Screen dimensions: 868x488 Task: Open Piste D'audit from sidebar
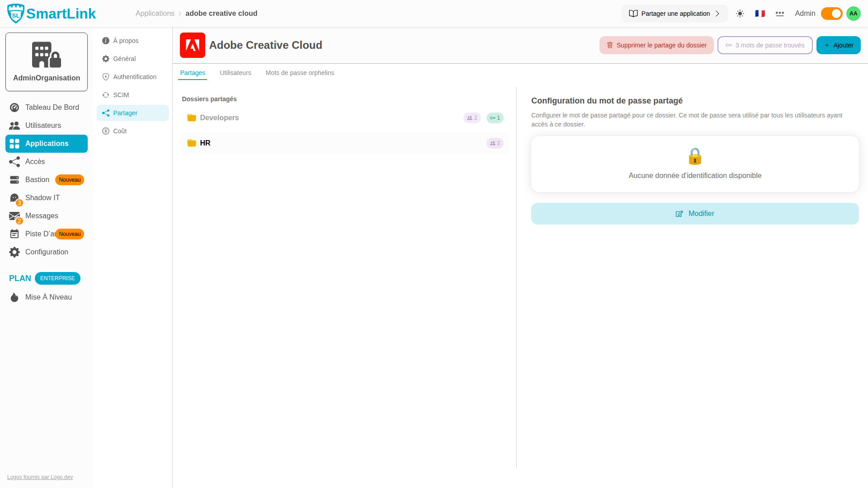pyautogui.click(x=41, y=234)
